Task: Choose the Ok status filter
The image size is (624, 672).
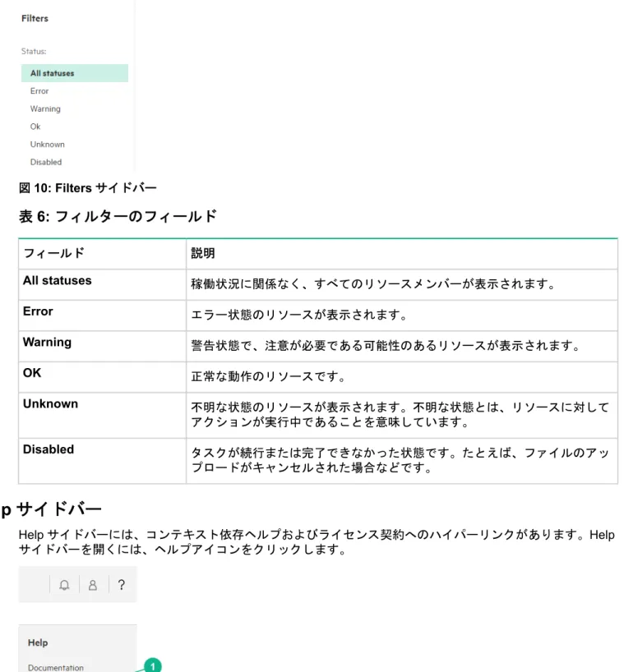Action: (35, 127)
